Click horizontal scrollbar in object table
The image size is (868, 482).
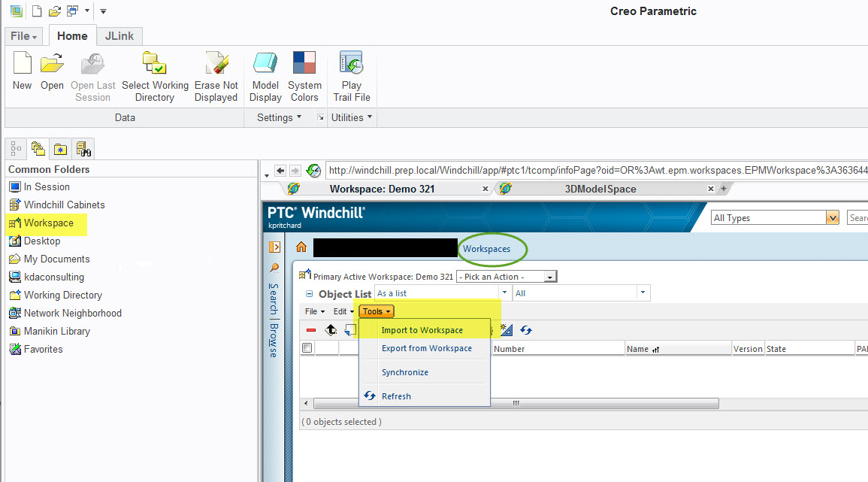tap(516, 403)
